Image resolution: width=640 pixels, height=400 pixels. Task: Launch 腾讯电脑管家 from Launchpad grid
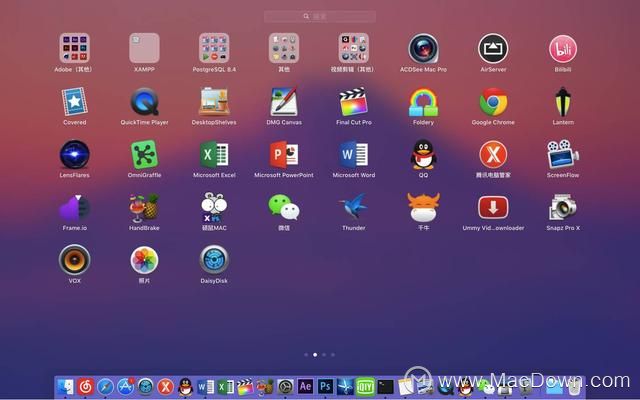(x=493, y=154)
